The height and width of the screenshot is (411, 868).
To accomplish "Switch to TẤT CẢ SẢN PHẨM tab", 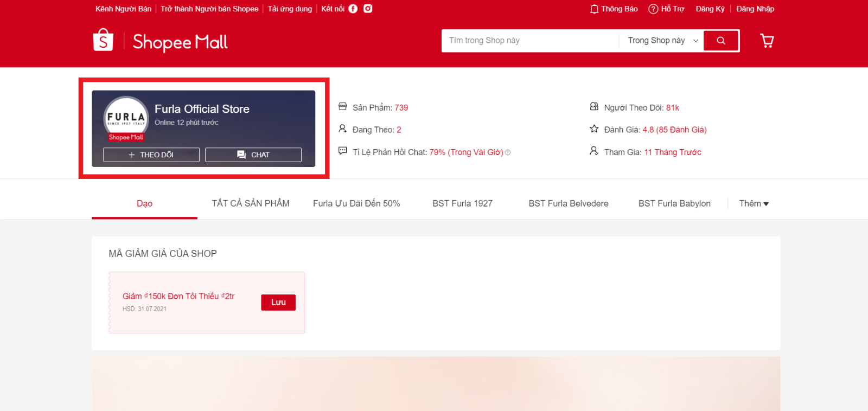I will click(x=250, y=203).
